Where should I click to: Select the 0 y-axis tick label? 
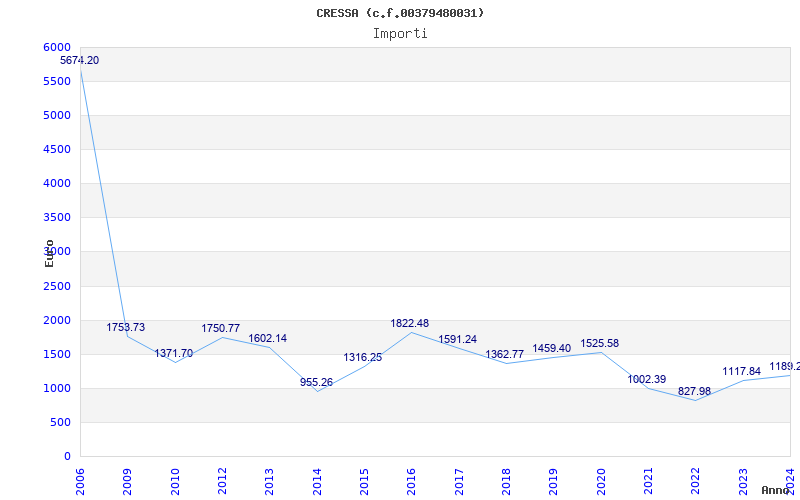67,457
